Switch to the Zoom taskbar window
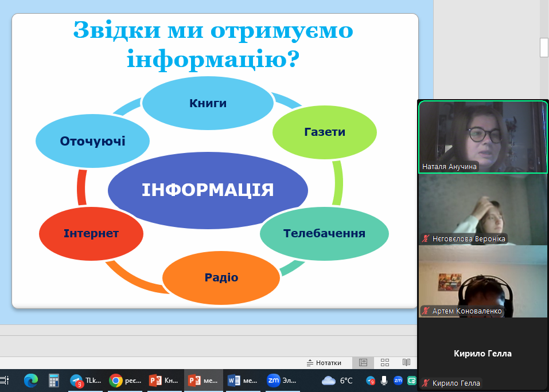The height and width of the screenshot is (392, 549). pos(282,381)
